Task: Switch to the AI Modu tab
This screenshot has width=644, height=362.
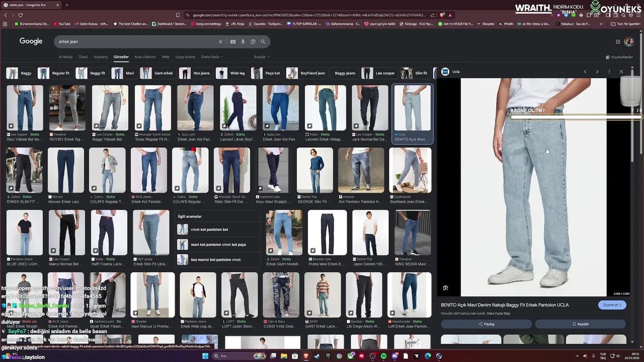Action: [65, 57]
